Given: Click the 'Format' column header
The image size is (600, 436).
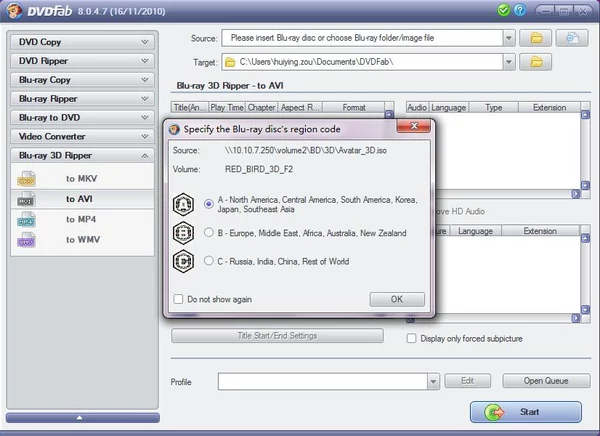Looking at the screenshot, I should pyautogui.click(x=354, y=108).
